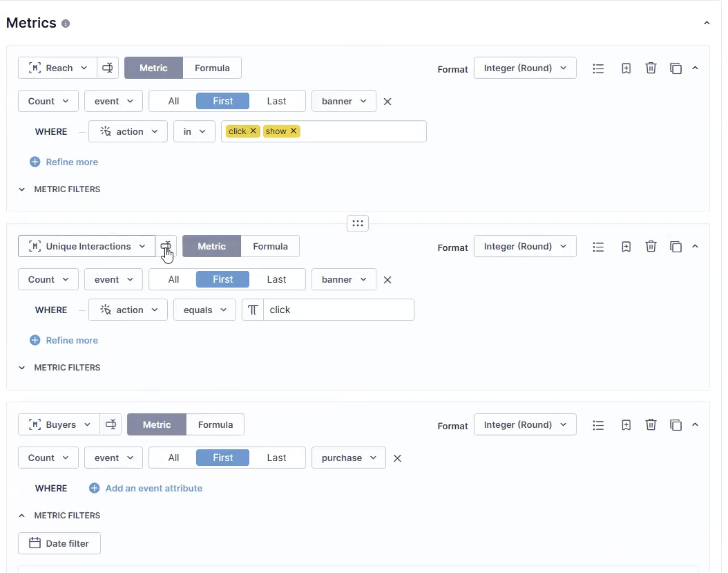This screenshot has width=728, height=573.
Task: Switch Buyers to Formula mode
Action: tap(215, 425)
